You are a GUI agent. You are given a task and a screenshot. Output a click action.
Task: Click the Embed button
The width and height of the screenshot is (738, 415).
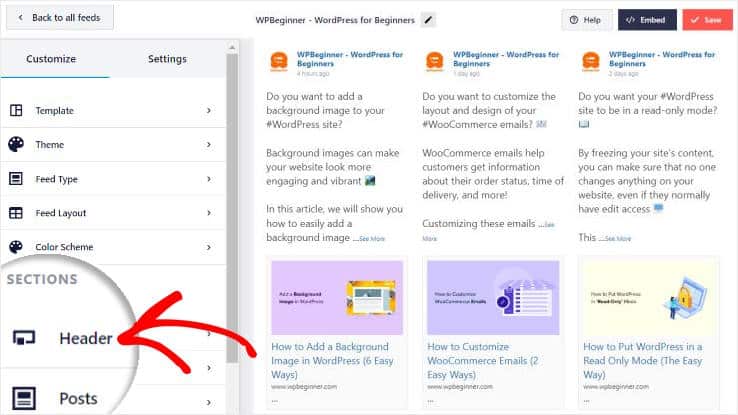pos(647,20)
